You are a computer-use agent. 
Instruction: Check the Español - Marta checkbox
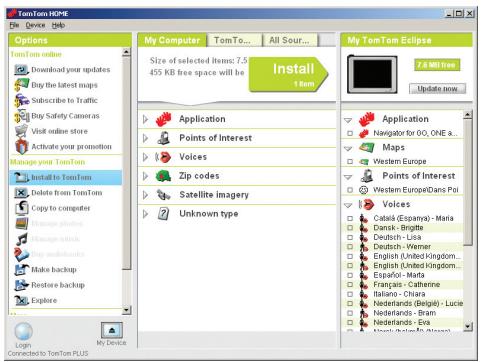[350, 275]
